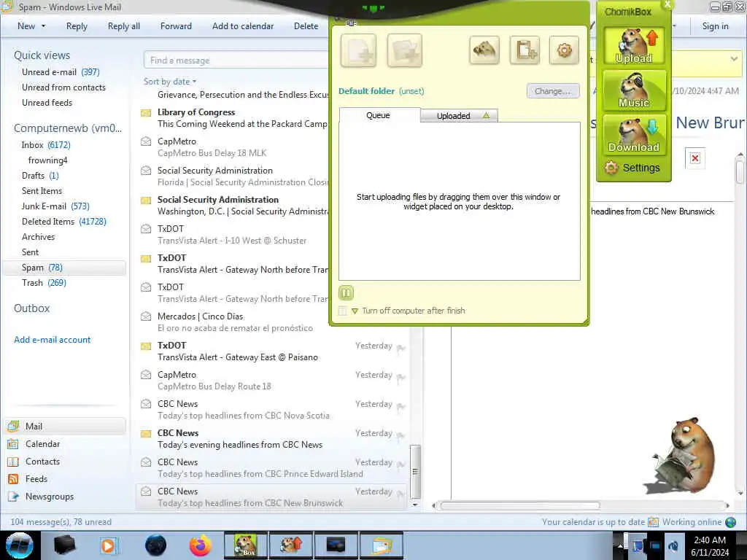Click the Upload hamster button in the ChomikBox widget
747x560 pixels.
(634, 46)
